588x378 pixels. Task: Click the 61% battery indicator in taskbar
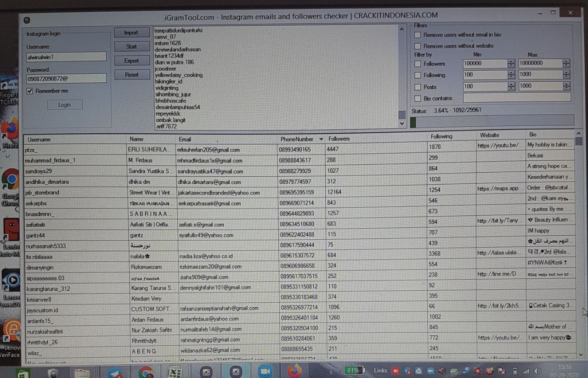(354, 370)
